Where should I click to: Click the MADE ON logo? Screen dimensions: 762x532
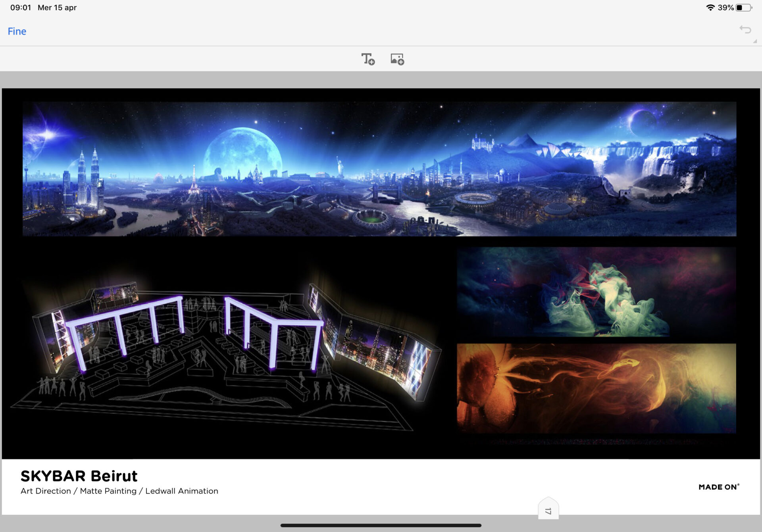pyautogui.click(x=719, y=487)
